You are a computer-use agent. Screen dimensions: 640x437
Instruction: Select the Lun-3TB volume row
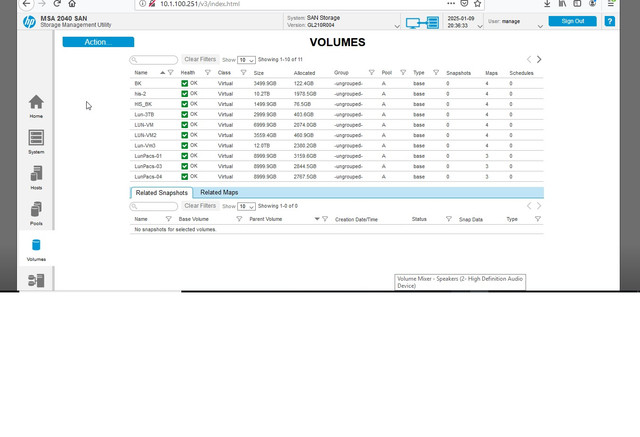point(336,115)
